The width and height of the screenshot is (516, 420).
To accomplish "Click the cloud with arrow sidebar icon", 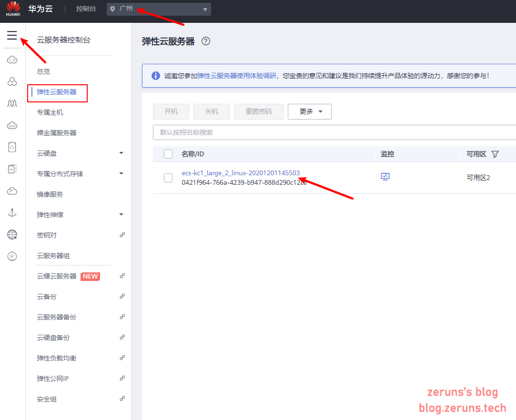I will pos(12,191).
